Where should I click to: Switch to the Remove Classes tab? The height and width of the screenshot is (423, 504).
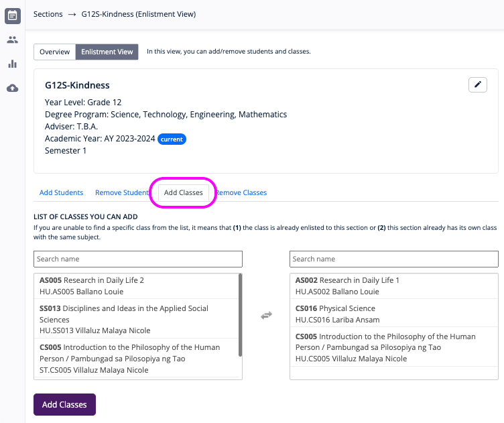click(242, 192)
